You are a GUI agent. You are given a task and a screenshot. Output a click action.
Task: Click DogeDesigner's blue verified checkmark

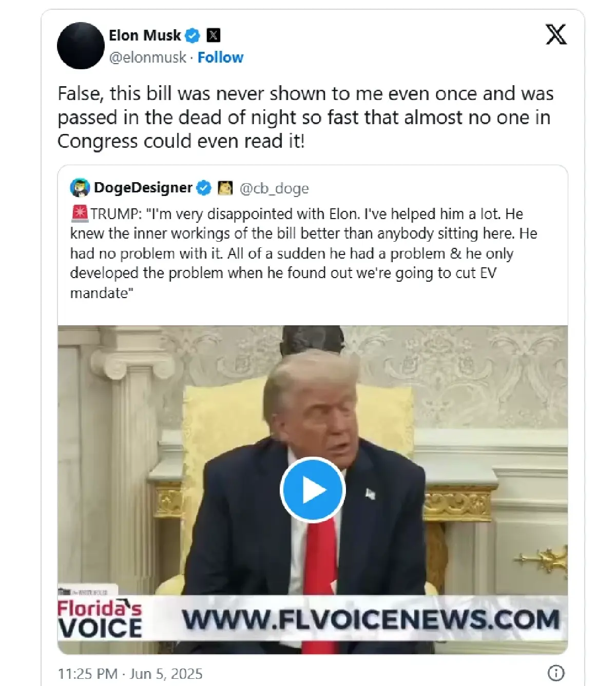[204, 188]
